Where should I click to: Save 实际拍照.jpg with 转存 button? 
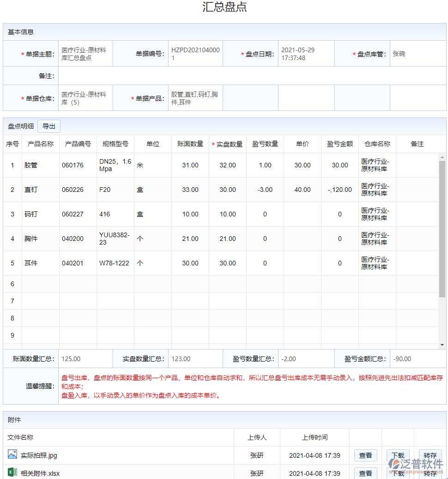point(430,455)
